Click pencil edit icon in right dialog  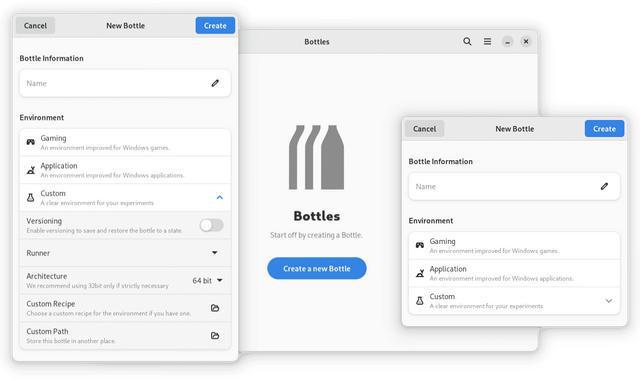click(x=604, y=187)
